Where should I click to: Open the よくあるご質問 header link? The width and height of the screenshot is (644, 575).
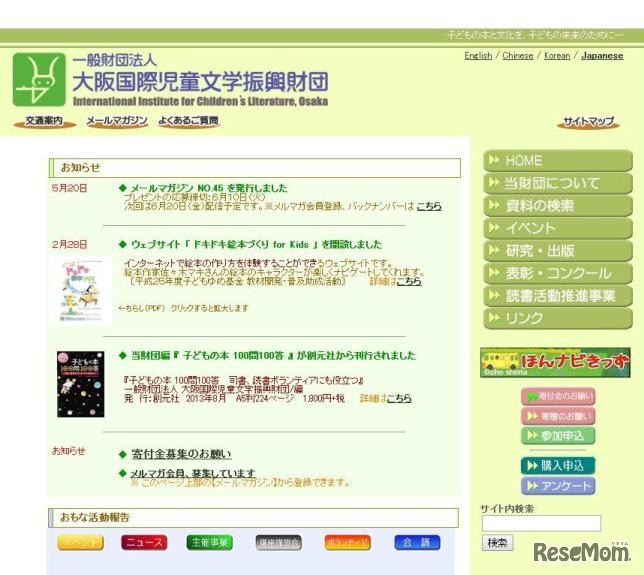point(188,121)
